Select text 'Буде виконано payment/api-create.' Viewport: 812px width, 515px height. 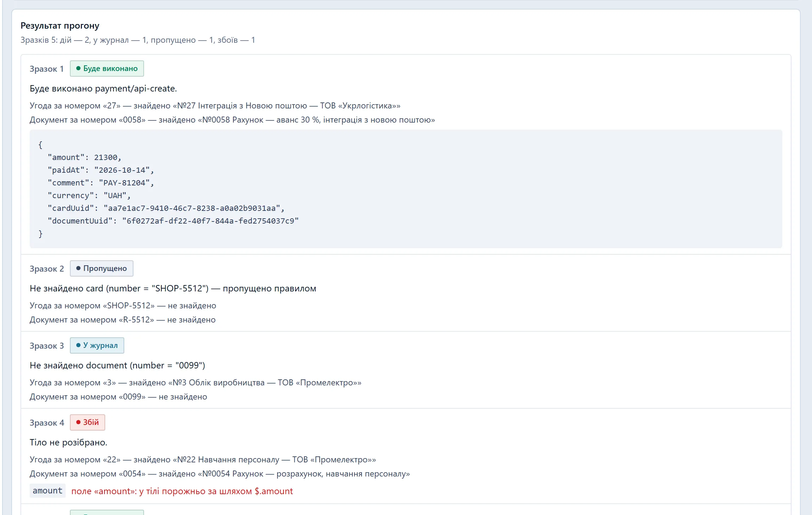pos(103,88)
